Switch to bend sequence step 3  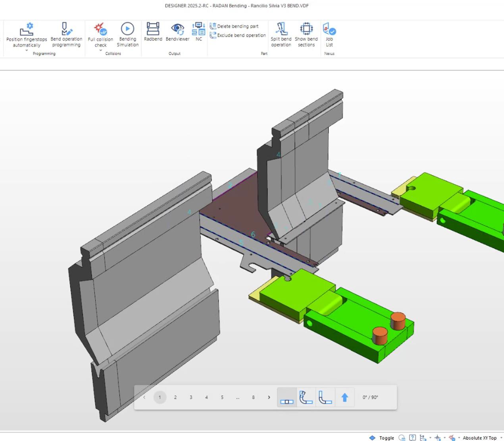(x=191, y=397)
